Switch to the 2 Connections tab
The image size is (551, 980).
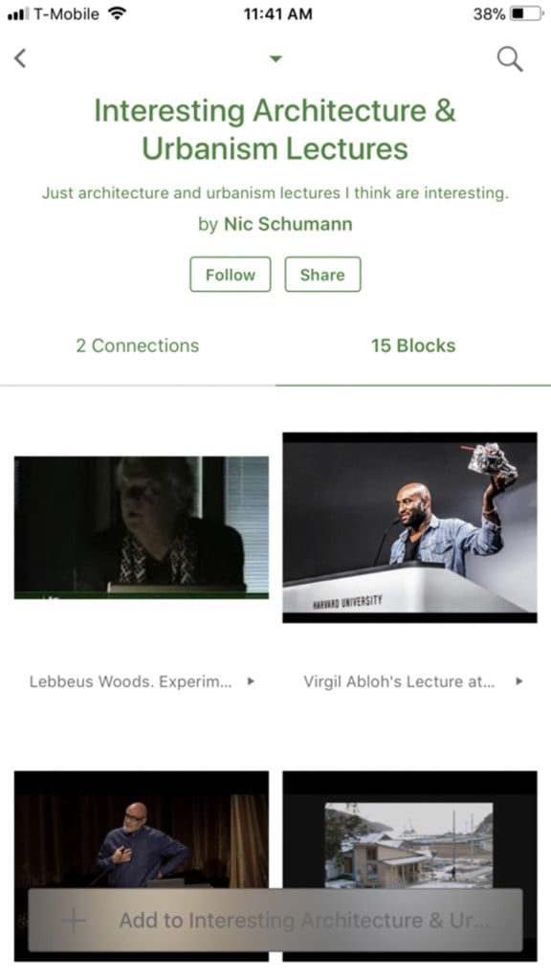click(138, 345)
